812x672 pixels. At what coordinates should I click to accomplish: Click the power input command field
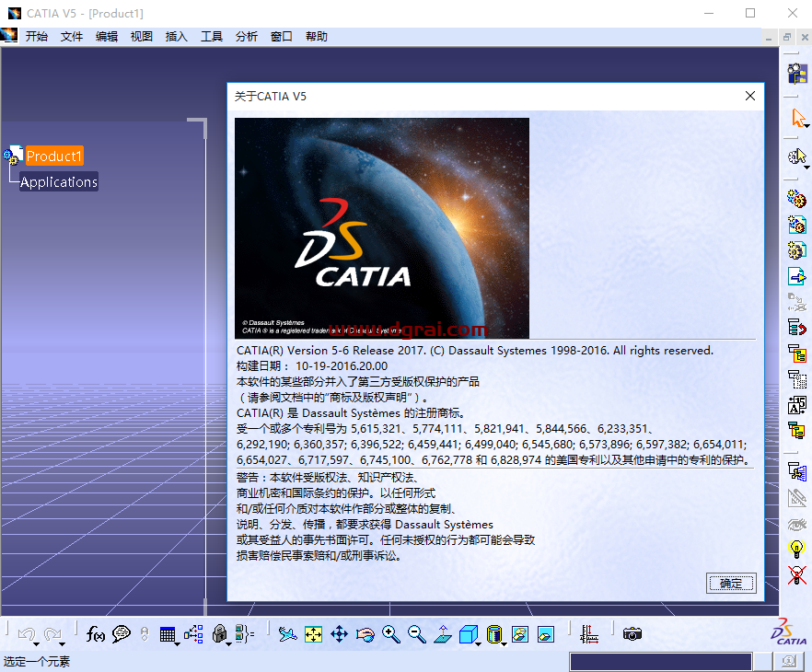(661, 661)
